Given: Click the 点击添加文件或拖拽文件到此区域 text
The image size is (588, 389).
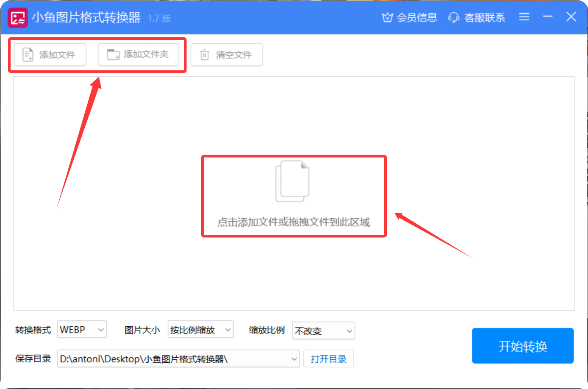Looking at the screenshot, I should click(x=294, y=222).
